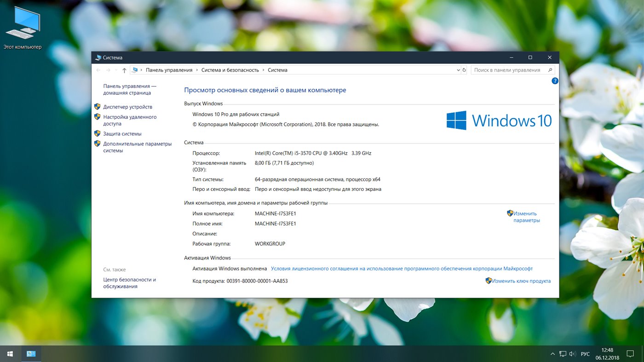
Task: Click the control panel icon in the address bar
Action: pos(135,70)
